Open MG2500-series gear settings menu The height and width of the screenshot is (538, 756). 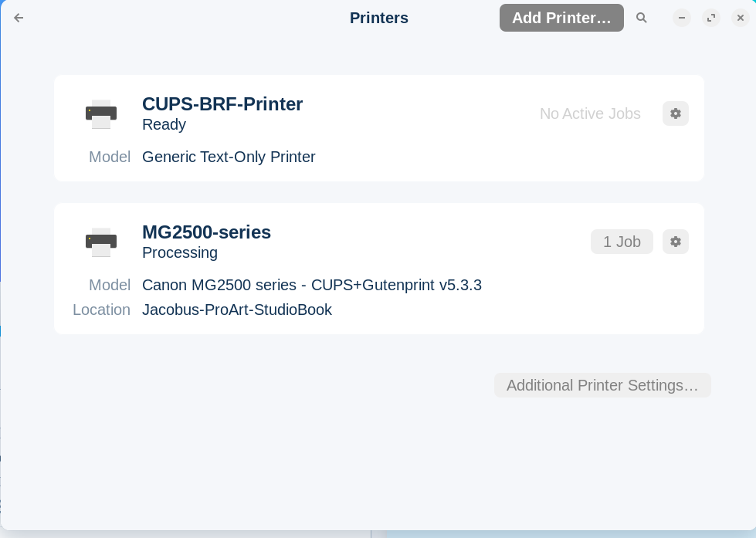(x=676, y=242)
